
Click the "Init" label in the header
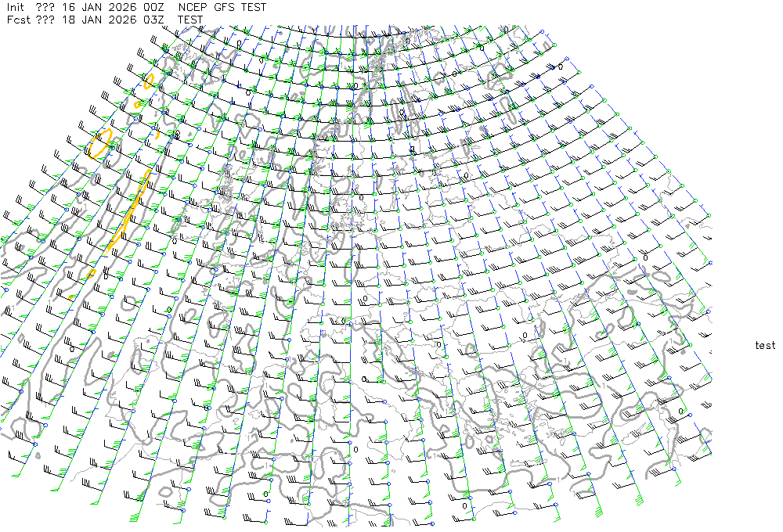tap(16, 7)
